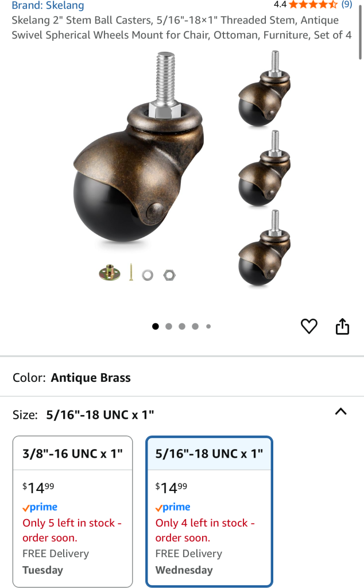This screenshot has width=364, height=588.
Task: Visit the Brand: Skelang store link
Action: coord(48,5)
